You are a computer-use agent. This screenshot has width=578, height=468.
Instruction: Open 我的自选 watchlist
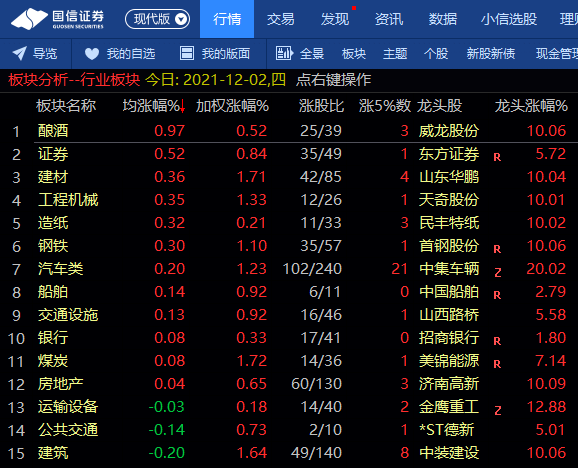[x=131, y=54]
